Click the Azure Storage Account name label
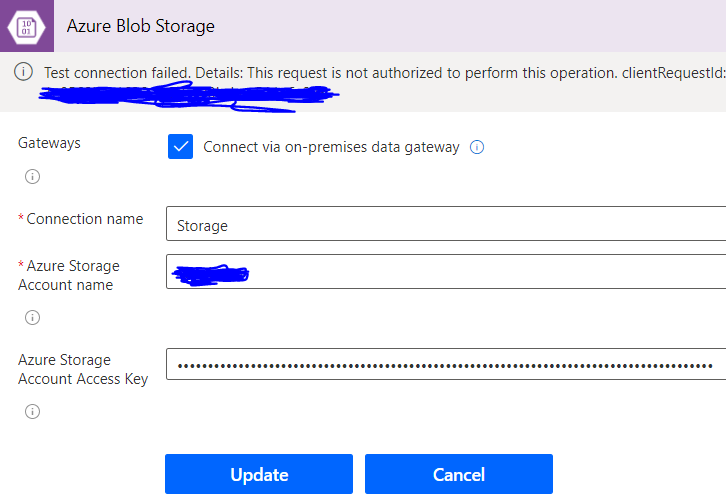The width and height of the screenshot is (726, 499). point(72,275)
